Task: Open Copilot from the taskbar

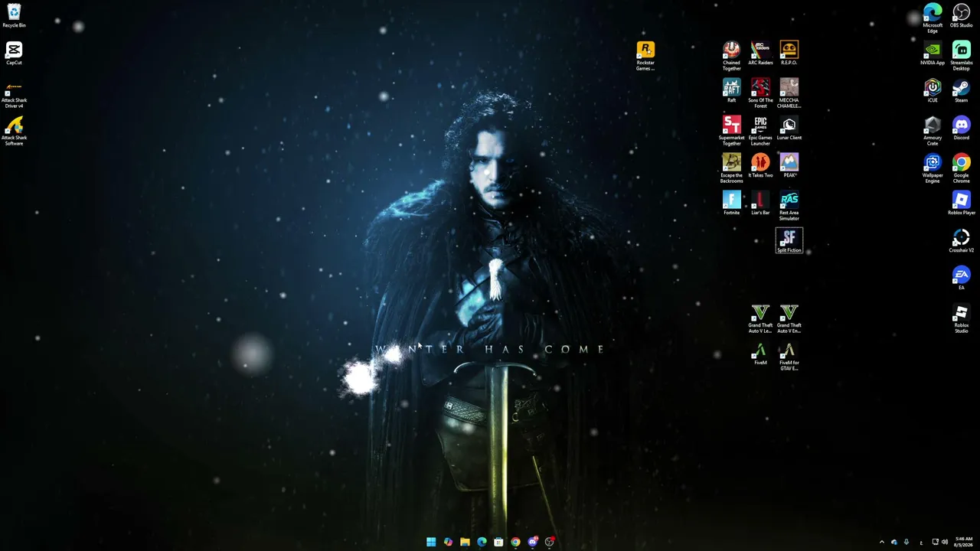Action: pos(448,542)
